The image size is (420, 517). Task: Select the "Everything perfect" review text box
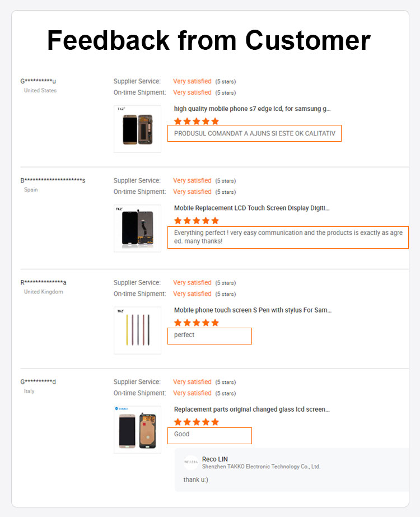(288, 237)
